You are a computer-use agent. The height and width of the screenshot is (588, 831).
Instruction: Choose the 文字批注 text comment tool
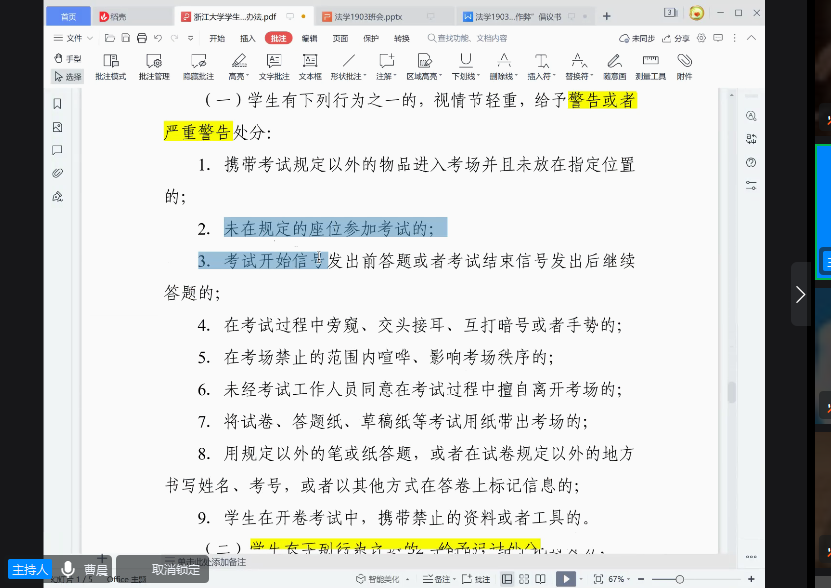point(274,67)
